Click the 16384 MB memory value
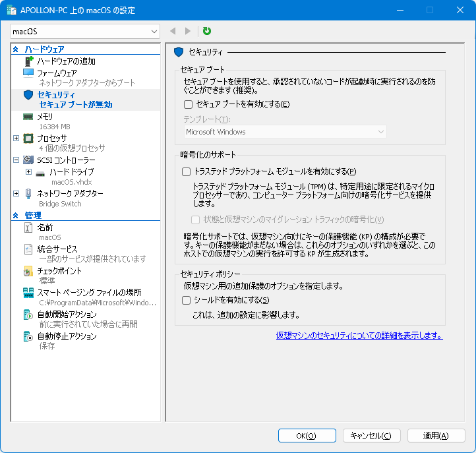476x453 pixels. [55, 127]
